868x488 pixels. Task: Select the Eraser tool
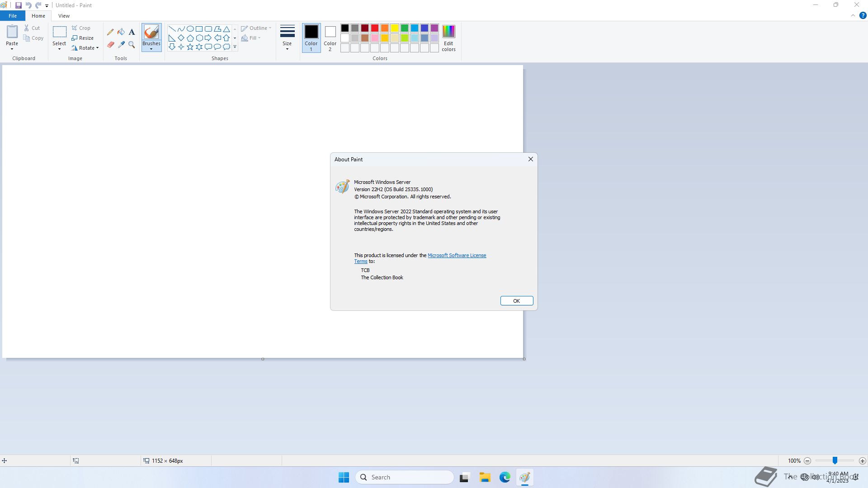(x=110, y=45)
